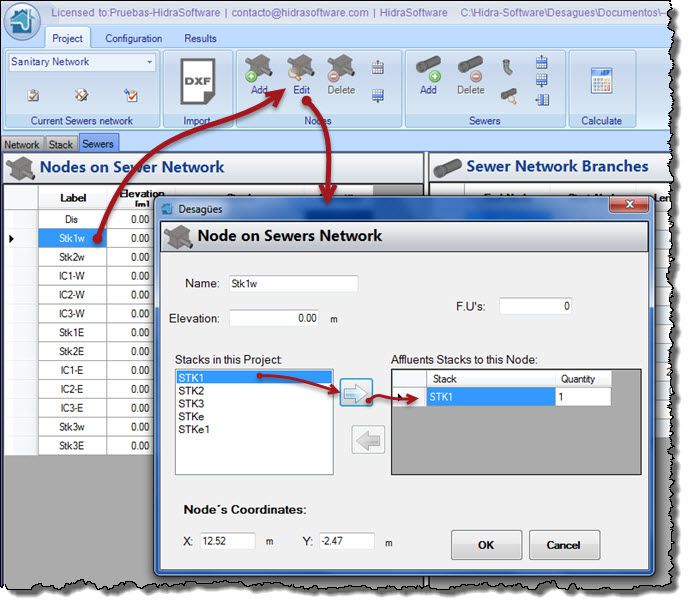Select the Stk3w node row
This screenshot has height=605, width=690.
[x=72, y=427]
